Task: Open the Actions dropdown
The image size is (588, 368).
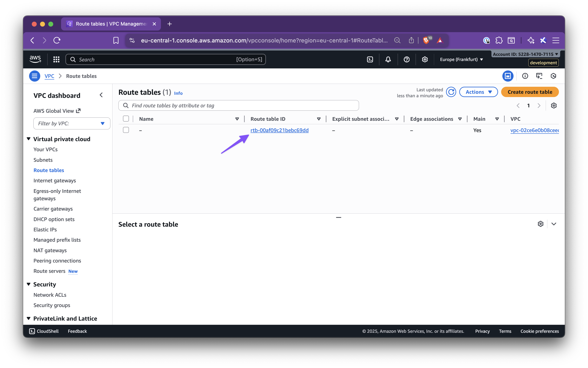Action: [478, 92]
